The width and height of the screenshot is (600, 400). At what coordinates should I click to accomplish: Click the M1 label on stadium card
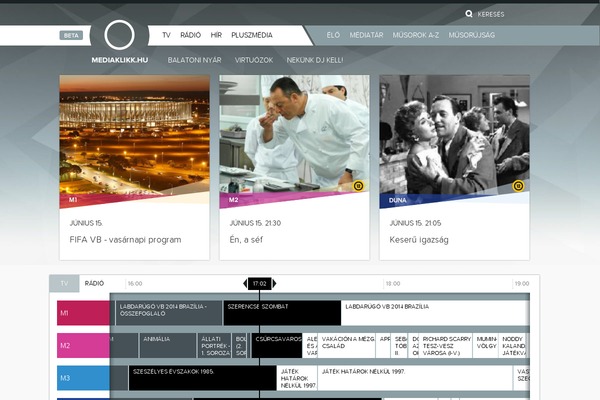[73, 200]
